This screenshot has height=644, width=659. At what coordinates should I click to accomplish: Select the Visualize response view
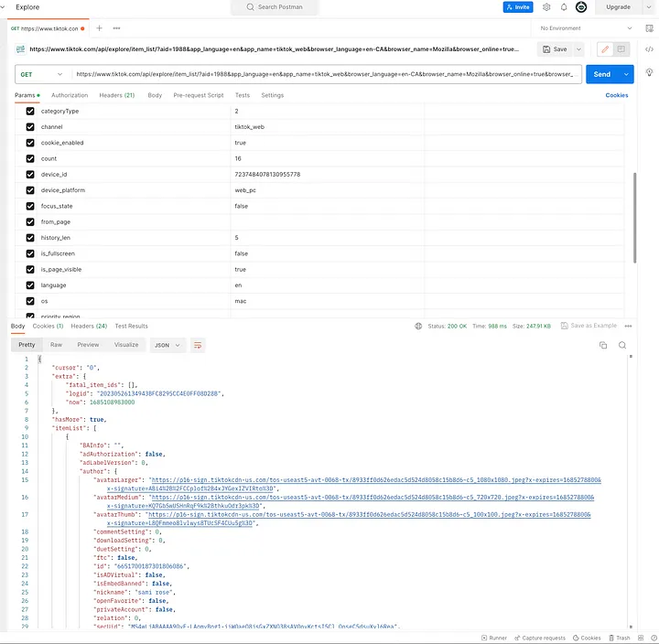(126, 345)
